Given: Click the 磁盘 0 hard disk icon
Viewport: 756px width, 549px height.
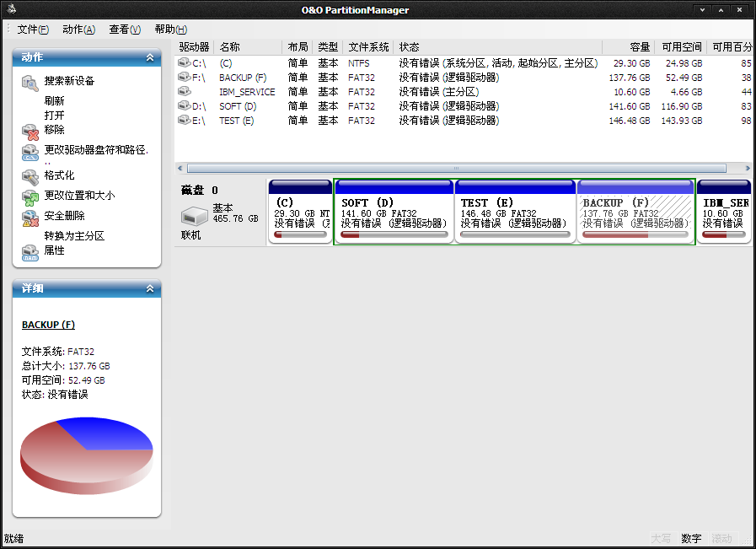Looking at the screenshot, I should 195,216.
